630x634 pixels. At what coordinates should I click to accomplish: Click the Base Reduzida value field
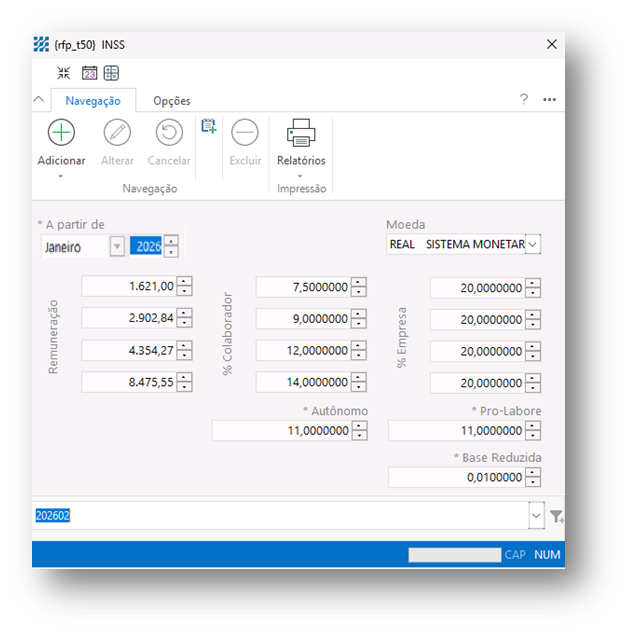coord(456,478)
